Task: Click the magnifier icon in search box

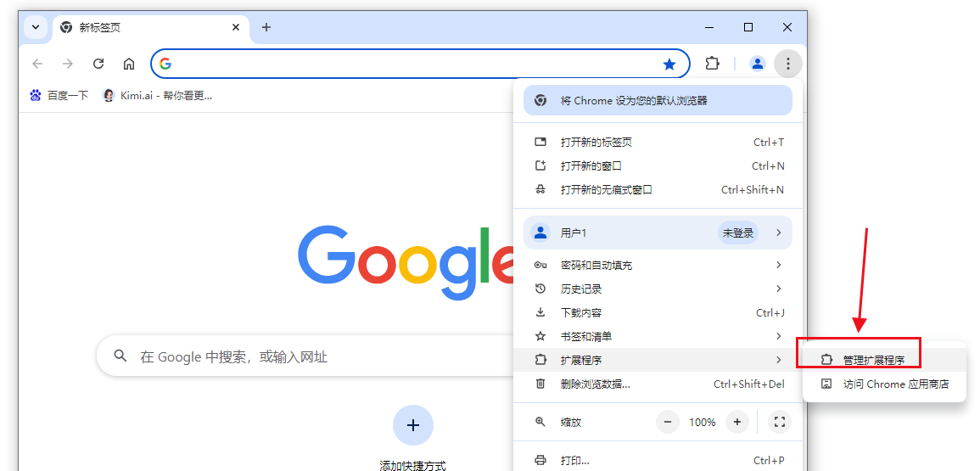Action: point(120,356)
